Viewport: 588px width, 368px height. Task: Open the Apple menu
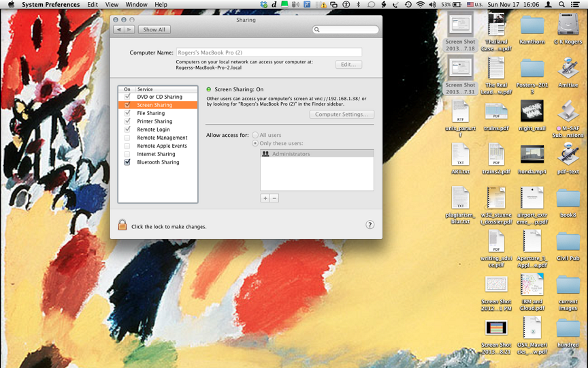pyautogui.click(x=12, y=5)
